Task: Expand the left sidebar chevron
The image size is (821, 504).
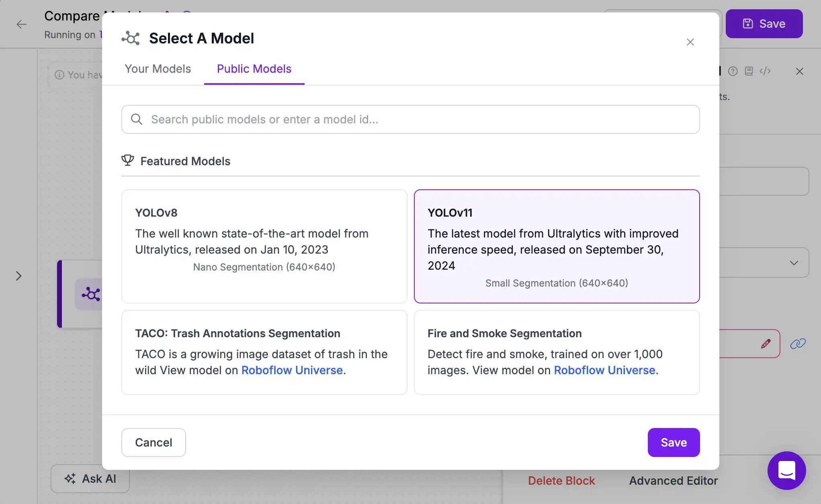Action: [x=18, y=276]
